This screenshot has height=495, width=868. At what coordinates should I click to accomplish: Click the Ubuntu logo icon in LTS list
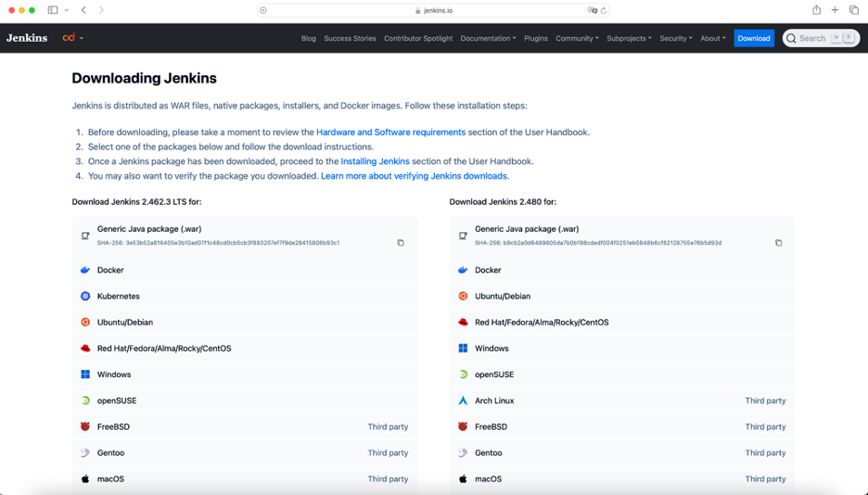85,322
